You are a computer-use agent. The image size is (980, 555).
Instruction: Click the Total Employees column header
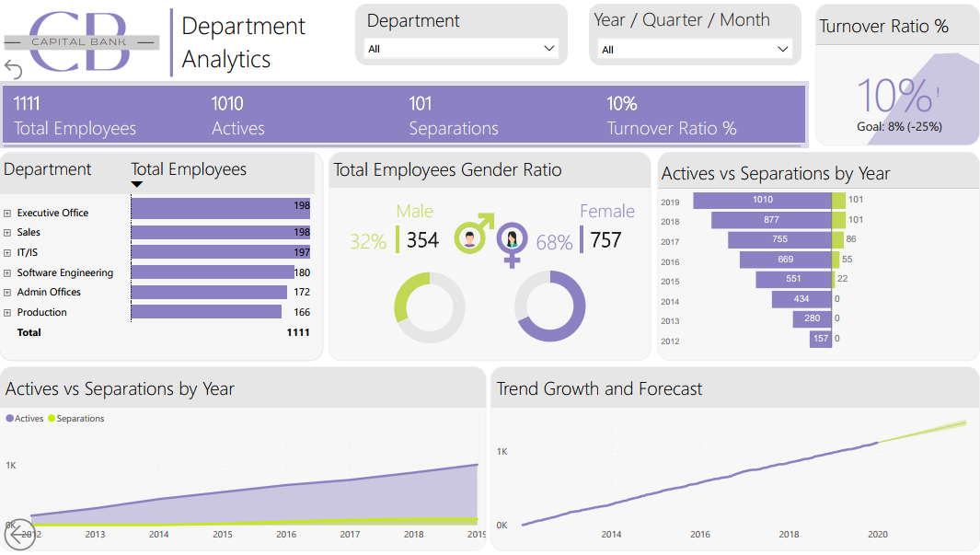[x=190, y=170]
